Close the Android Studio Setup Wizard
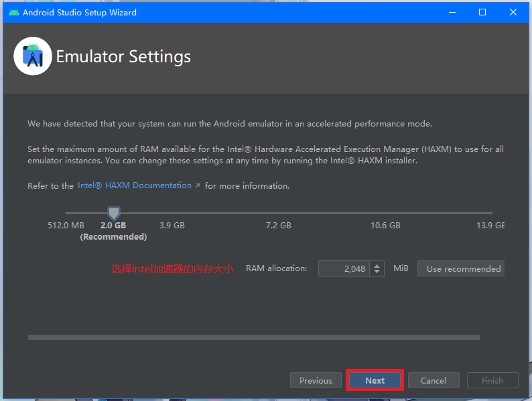 513,13
